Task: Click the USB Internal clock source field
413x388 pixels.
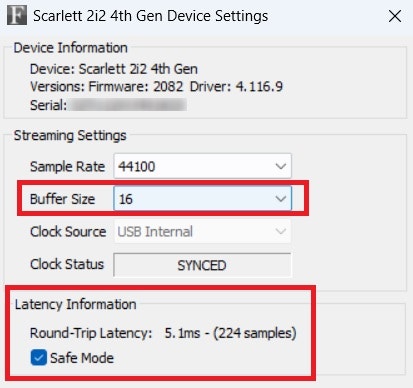Action: pyautogui.click(x=202, y=231)
